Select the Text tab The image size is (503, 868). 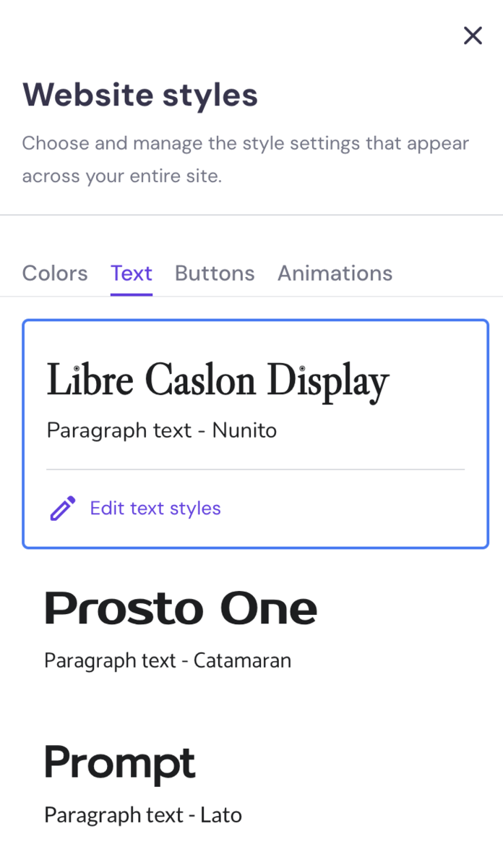click(132, 273)
